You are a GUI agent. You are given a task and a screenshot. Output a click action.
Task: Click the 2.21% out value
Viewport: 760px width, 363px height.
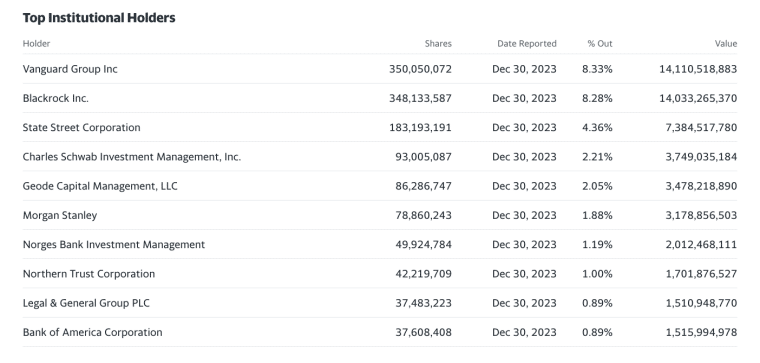(x=597, y=157)
